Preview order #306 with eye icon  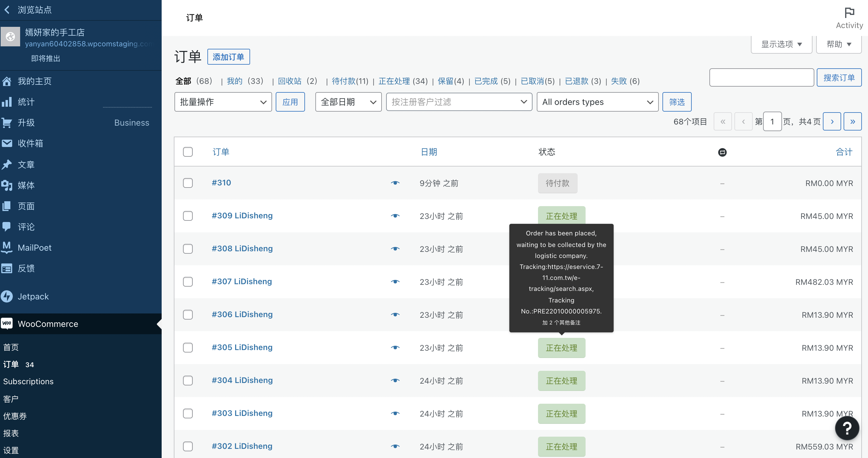395,315
